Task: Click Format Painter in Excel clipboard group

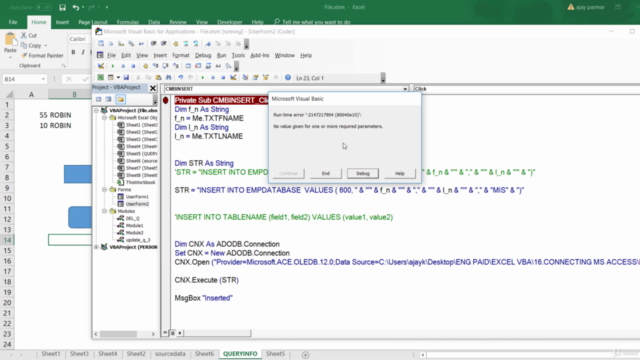Action: (x=42, y=56)
